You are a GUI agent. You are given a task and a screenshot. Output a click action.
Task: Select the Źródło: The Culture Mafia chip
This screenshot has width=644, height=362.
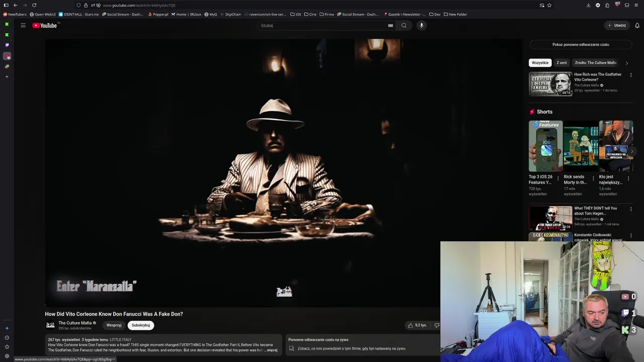[595, 63]
